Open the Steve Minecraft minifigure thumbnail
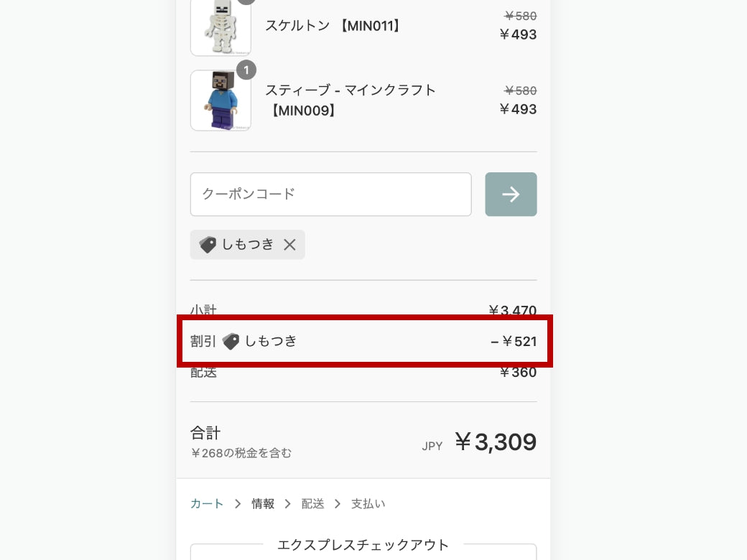This screenshot has width=747, height=560. click(221, 101)
